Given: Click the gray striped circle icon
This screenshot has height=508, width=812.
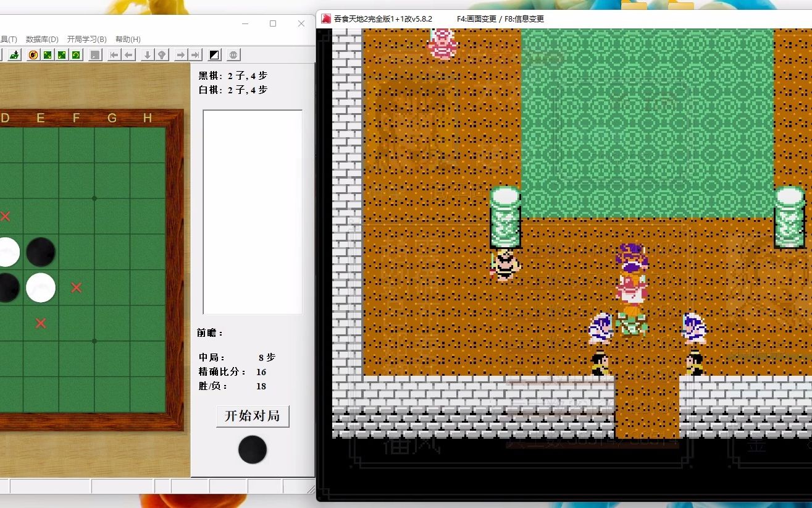Looking at the screenshot, I should pyautogui.click(x=233, y=55).
